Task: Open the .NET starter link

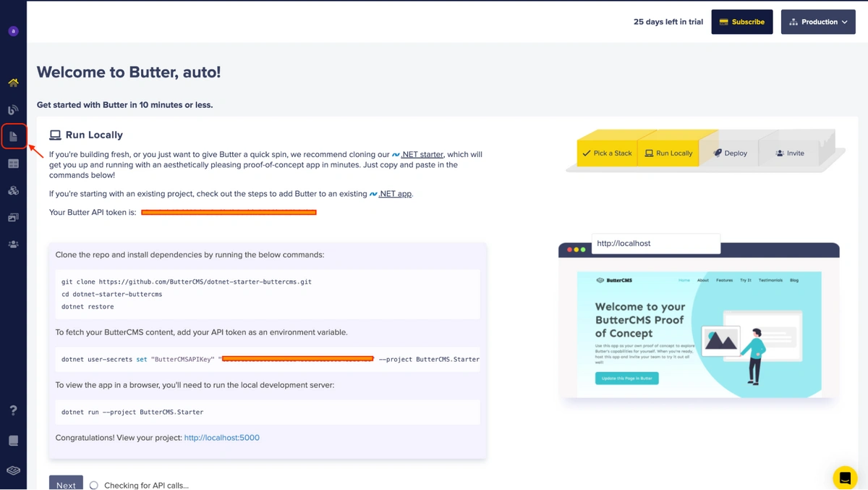Action: (x=422, y=154)
